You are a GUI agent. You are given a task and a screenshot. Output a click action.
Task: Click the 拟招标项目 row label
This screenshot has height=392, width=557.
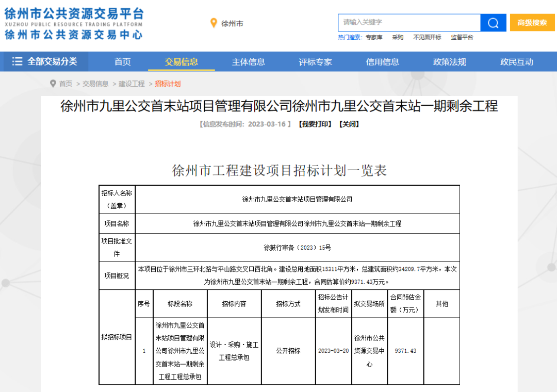pyautogui.click(x=117, y=337)
